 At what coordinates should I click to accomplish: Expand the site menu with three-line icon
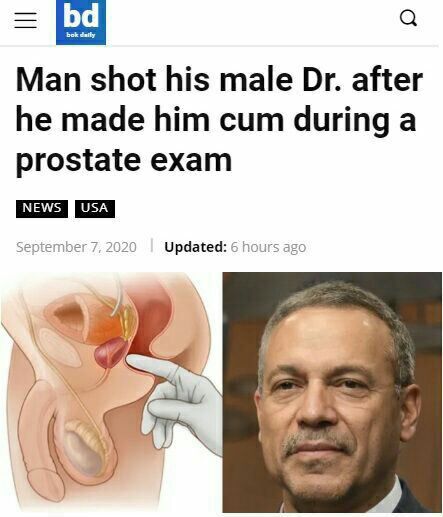click(x=26, y=20)
